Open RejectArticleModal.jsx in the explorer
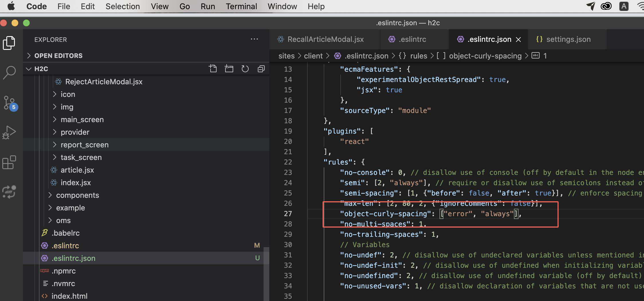 pyautogui.click(x=104, y=82)
